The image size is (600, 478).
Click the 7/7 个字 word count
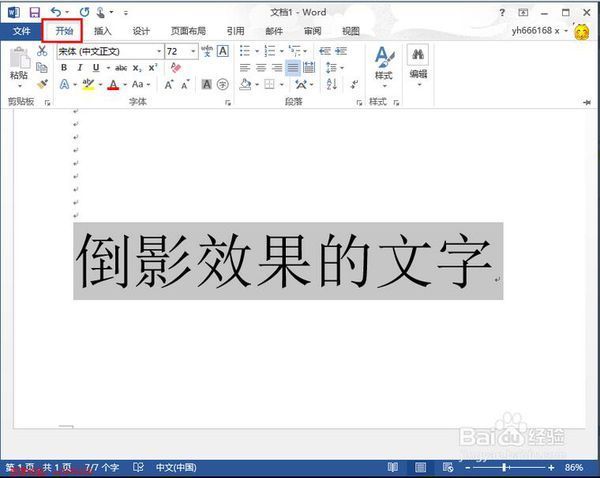click(102, 467)
